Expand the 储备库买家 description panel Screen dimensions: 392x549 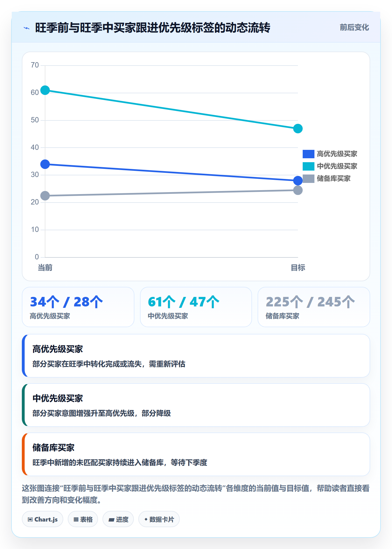196,454
